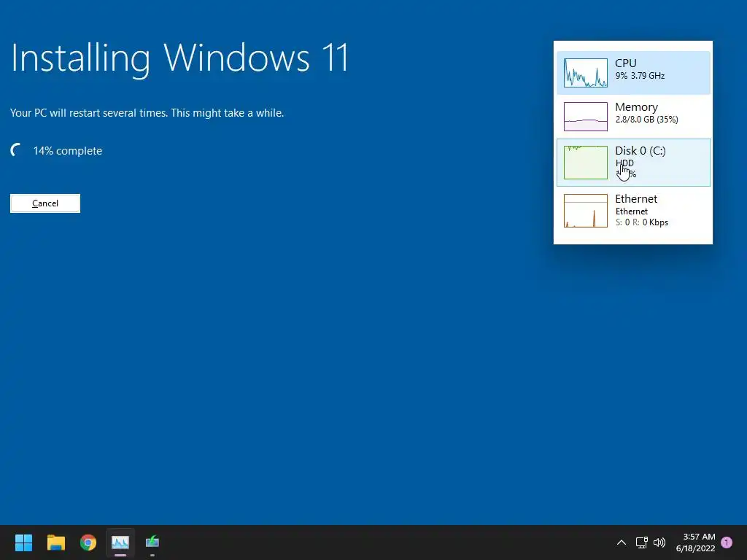Open the Windows setup taskbar icon
The height and width of the screenshot is (560, 747).
(x=152, y=542)
